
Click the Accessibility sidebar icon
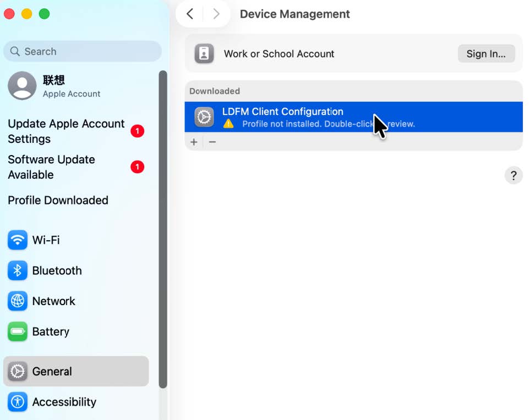click(x=18, y=402)
